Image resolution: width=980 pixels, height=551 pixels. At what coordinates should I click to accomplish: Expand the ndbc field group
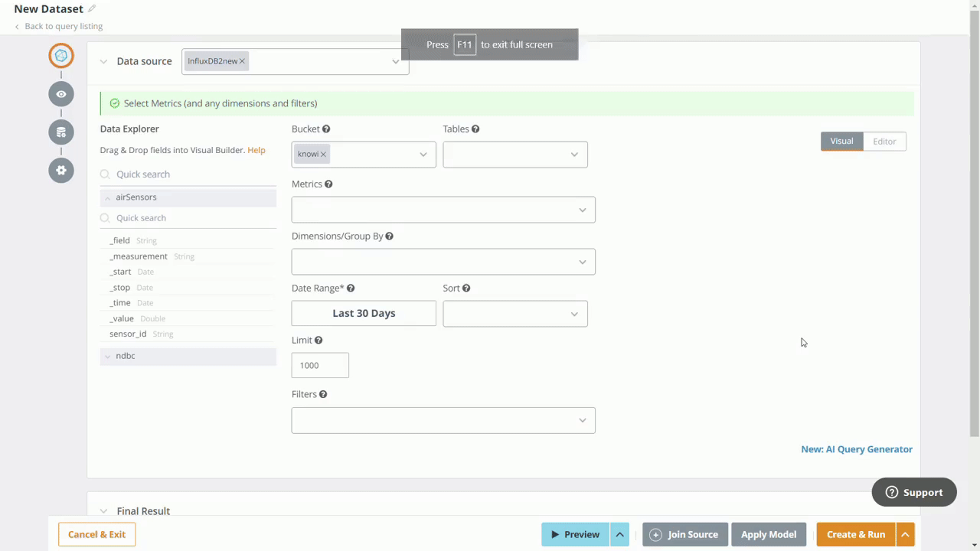[125, 355]
